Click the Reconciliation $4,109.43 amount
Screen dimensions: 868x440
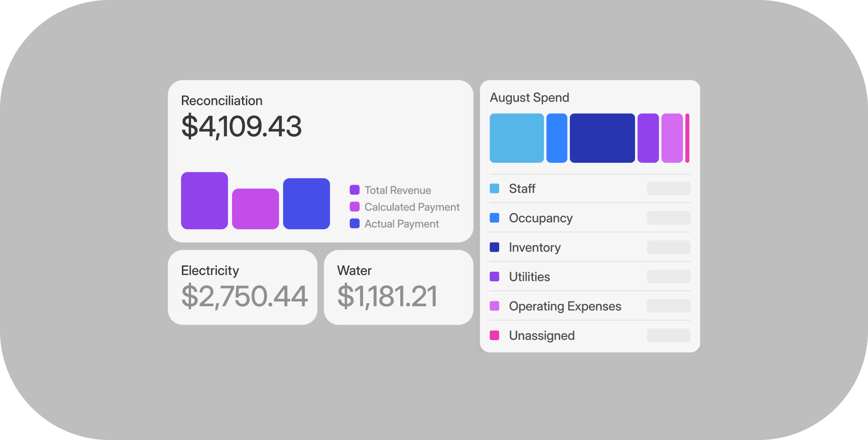(x=242, y=126)
